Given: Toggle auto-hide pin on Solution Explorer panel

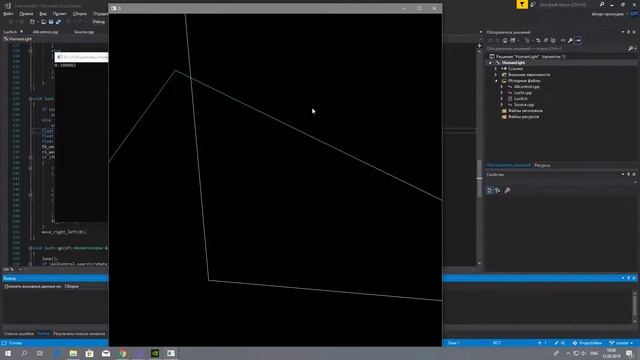Looking at the screenshot, I should (x=629, y=32).
